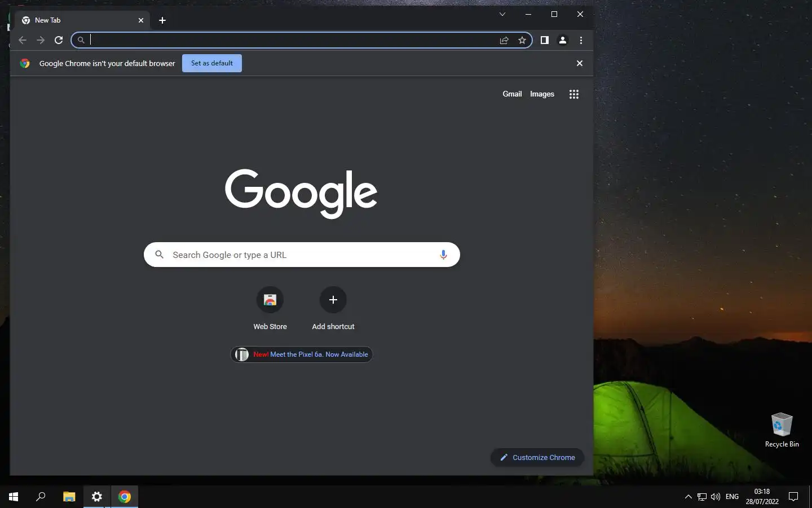812x508 pixels.
Task: Go back using the back arrow
Action: point(23,40)
